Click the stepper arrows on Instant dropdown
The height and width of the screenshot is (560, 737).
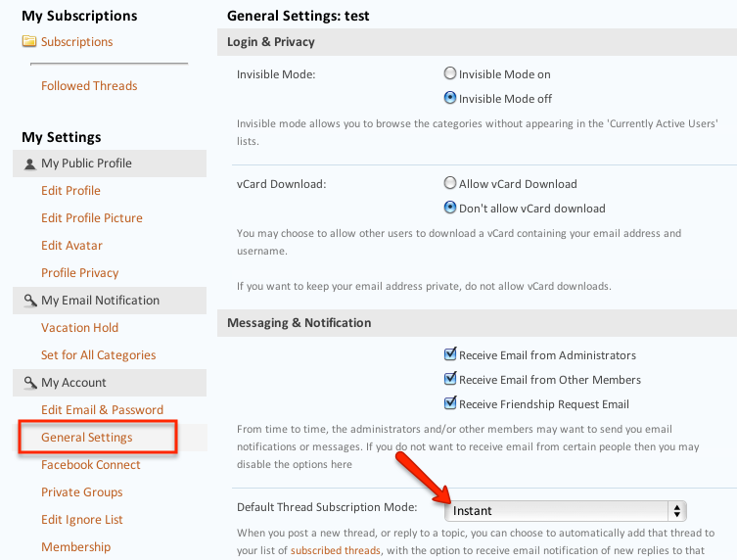pyautogui.click(x=677, y=511)
